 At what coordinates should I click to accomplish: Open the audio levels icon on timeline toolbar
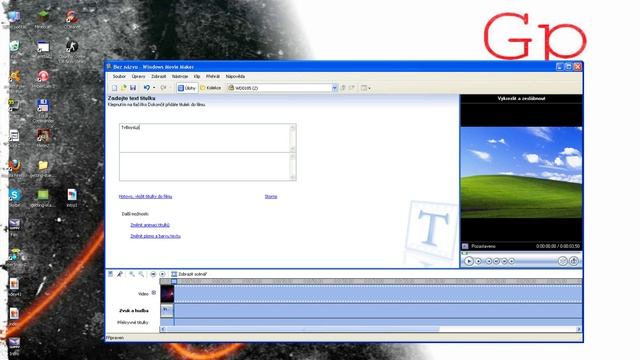click(x=111, y=274)
